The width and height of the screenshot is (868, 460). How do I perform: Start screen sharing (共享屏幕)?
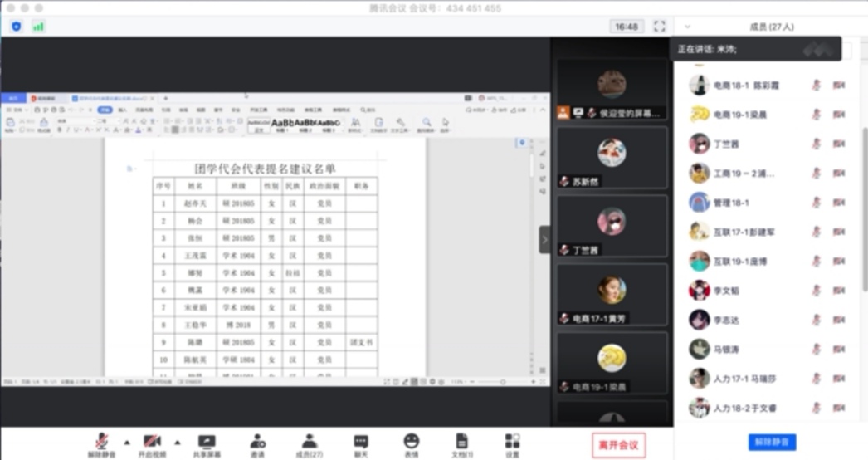tap(207, 445)
